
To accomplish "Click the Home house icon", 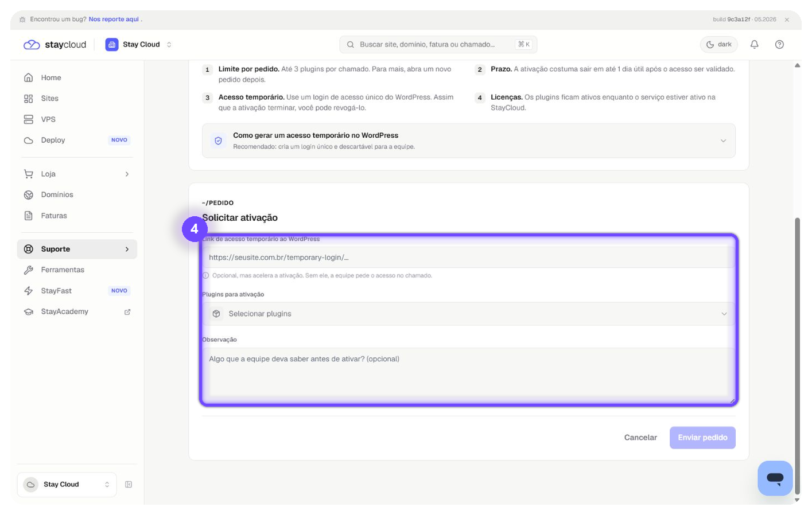I will (x=29, y=77).
